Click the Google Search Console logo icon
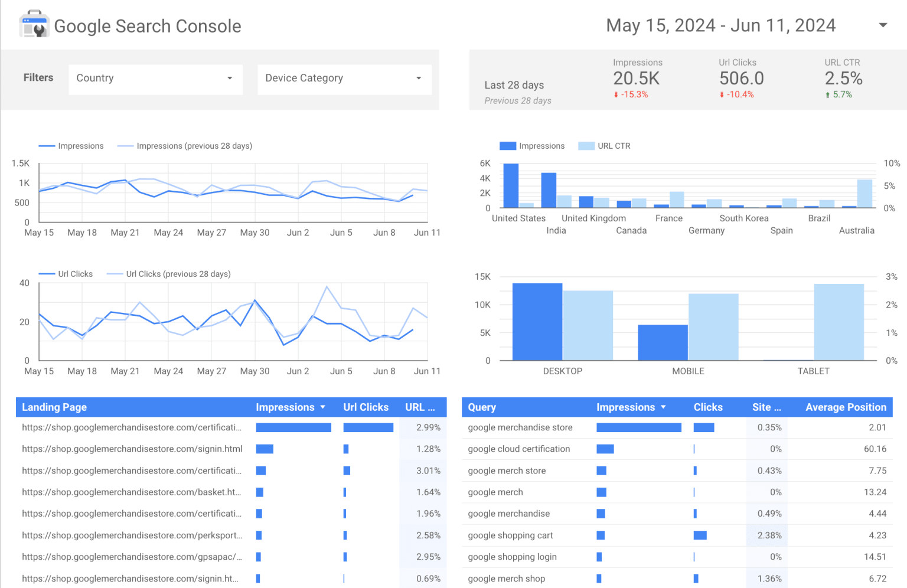Viewport: 907px width, 588px height. [34, 24]
